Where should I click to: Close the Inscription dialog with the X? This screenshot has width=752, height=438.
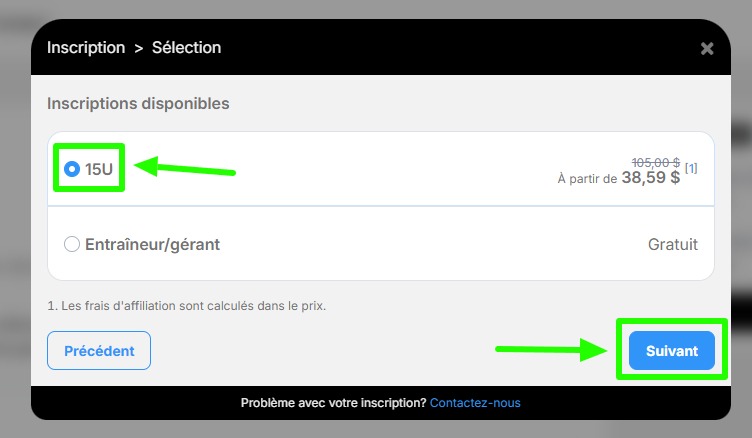[707, 48]
